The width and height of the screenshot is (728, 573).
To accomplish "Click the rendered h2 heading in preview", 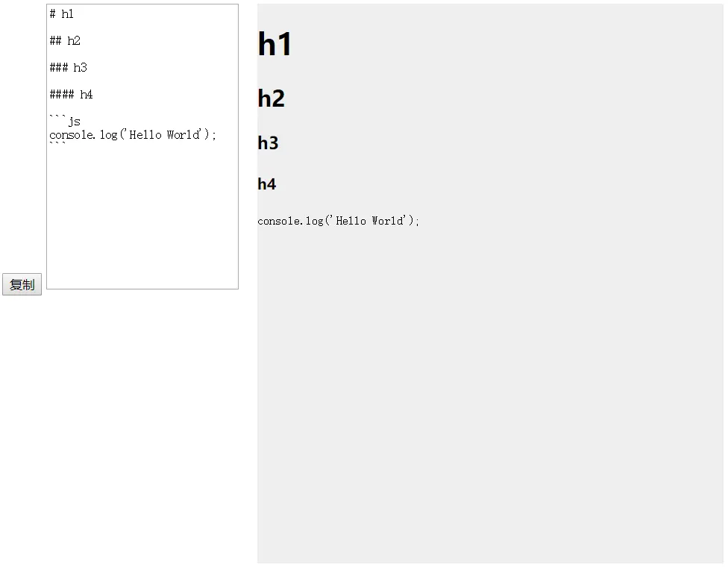I will pos(272,98).
